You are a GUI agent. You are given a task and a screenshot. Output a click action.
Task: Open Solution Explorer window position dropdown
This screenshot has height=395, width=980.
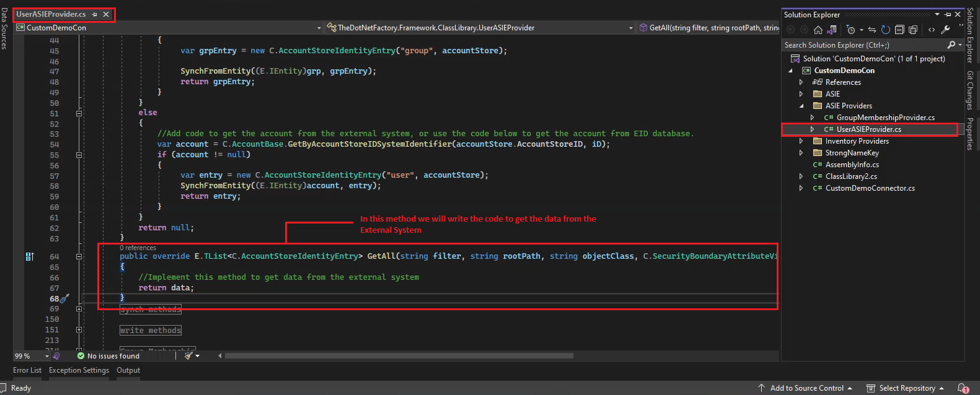click(x=937, y=14)
